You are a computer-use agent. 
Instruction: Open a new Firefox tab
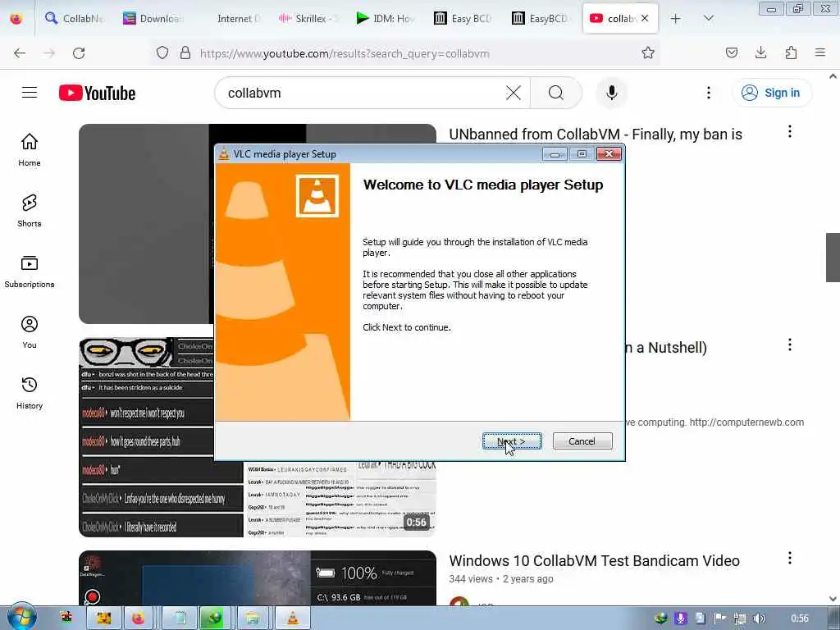point(676,19)
